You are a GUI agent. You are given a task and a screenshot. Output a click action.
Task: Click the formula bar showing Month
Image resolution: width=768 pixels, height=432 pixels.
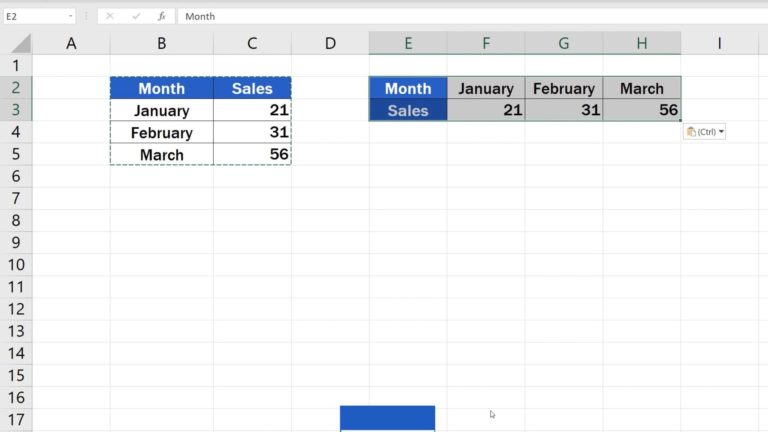[472, 16]
